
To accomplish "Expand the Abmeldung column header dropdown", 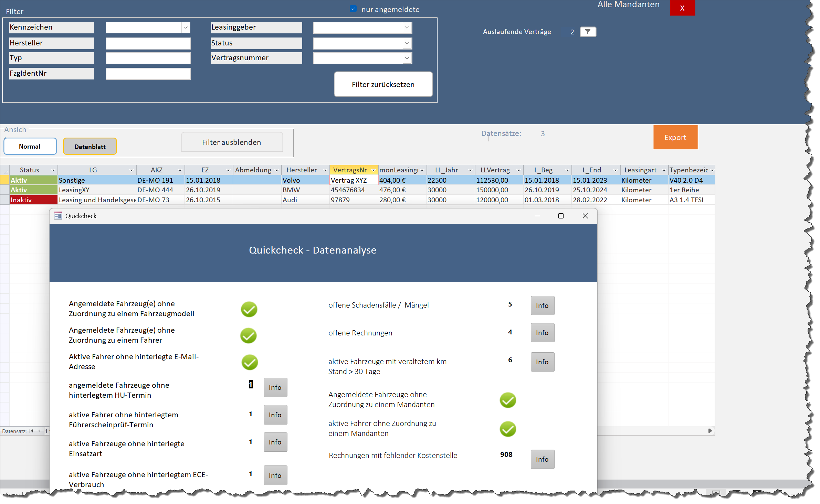I will tap(277, 170).
